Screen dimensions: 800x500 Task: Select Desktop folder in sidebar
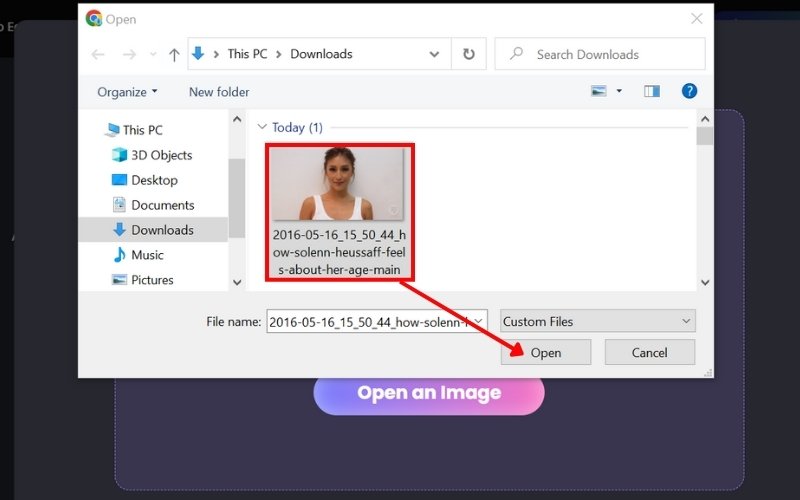(154, 180)
